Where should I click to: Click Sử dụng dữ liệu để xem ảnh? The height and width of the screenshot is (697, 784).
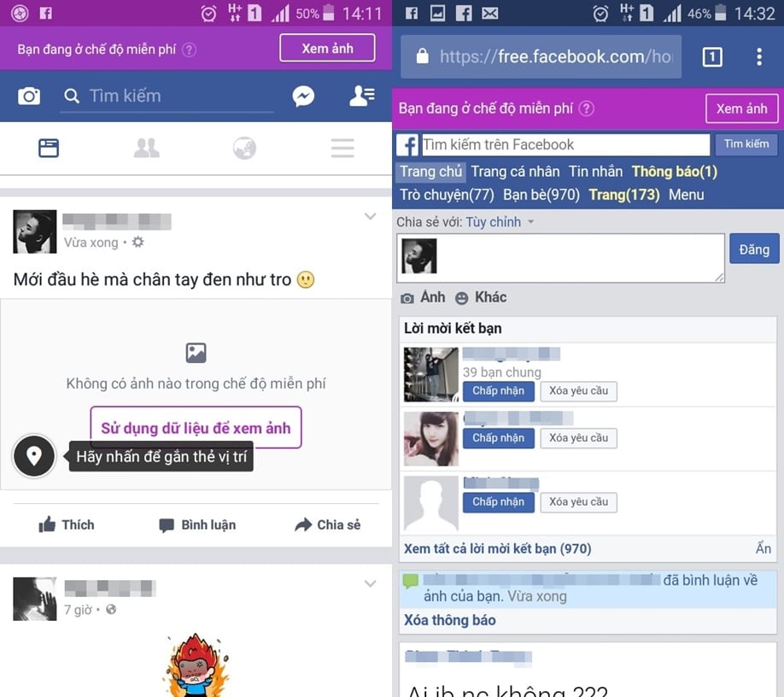click(196, 427)
